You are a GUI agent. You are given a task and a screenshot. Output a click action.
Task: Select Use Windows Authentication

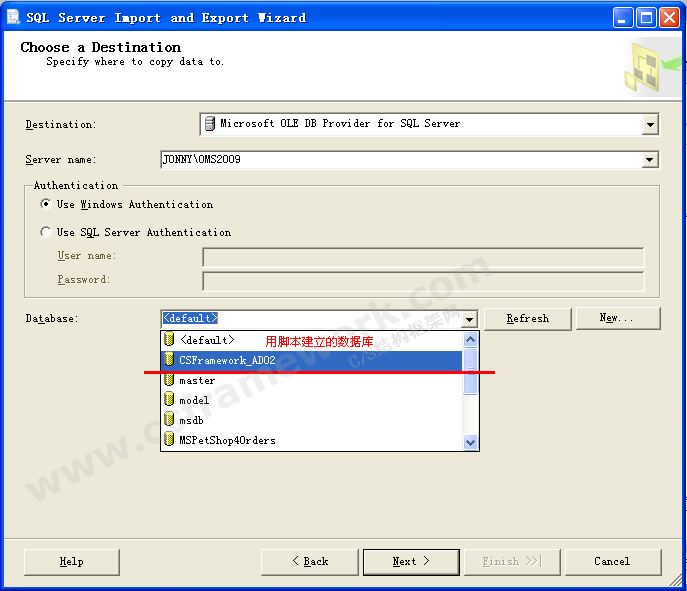tap(45, 204)
